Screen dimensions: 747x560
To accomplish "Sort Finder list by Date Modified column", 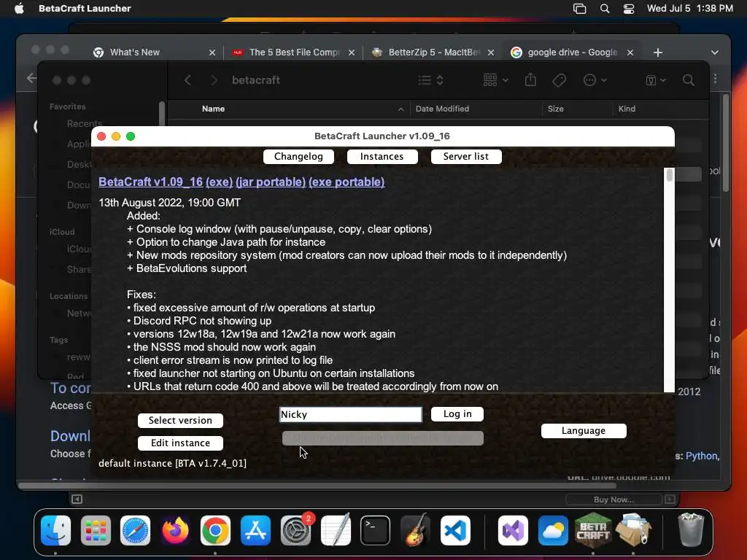I will [442, 109].
